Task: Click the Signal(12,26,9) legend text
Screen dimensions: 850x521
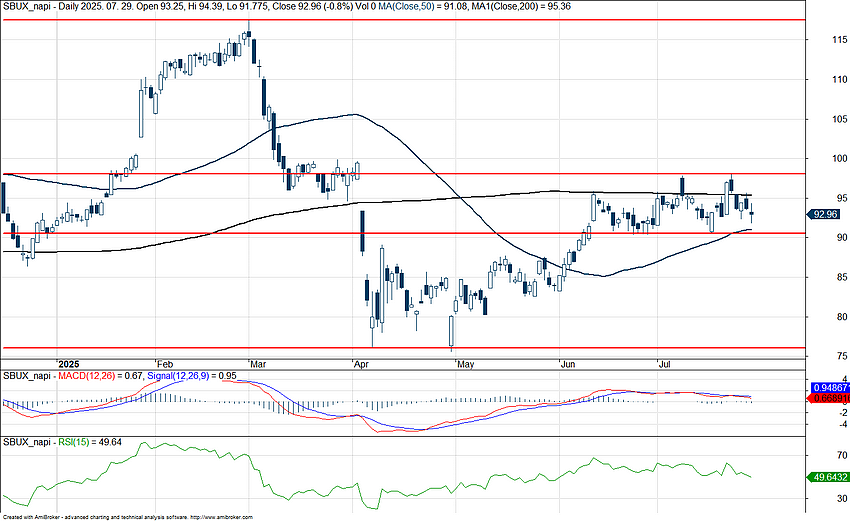Action: click(178, 376)
